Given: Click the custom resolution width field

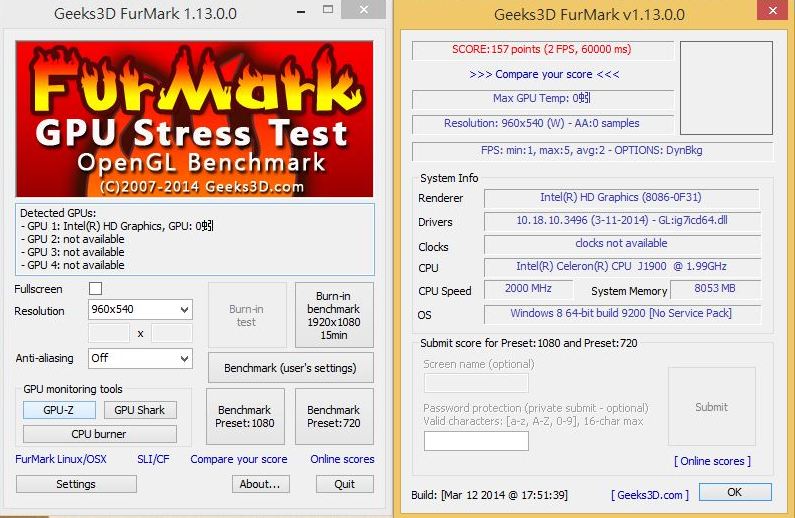Looking at the screenshot, I should click(x=109, y=333).
